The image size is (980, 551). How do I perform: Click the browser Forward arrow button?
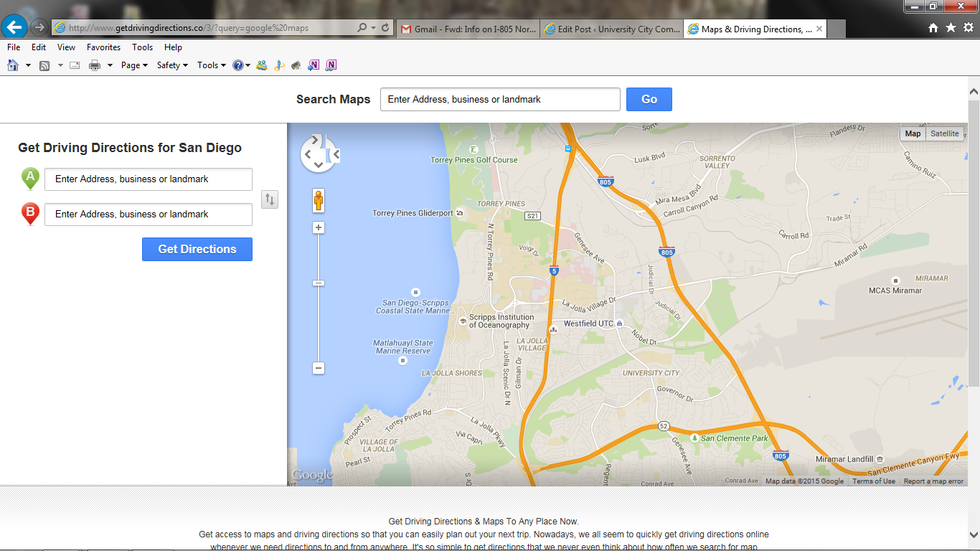tap(39, 27)
